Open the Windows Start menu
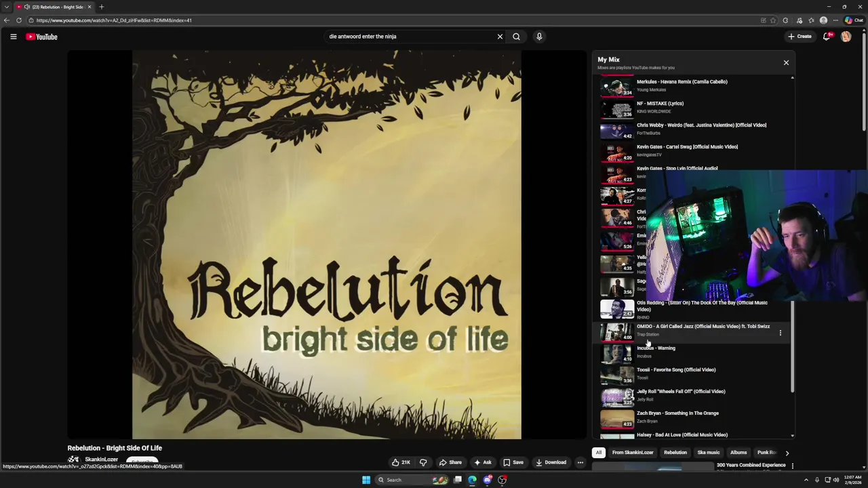 click(x=366, y=480)
